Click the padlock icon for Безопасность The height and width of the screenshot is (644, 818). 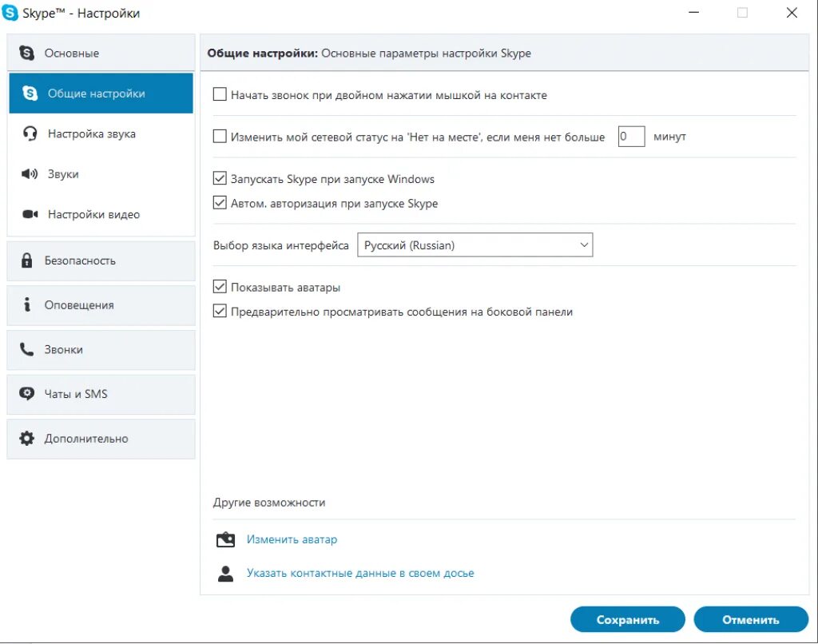coord(27,260)
